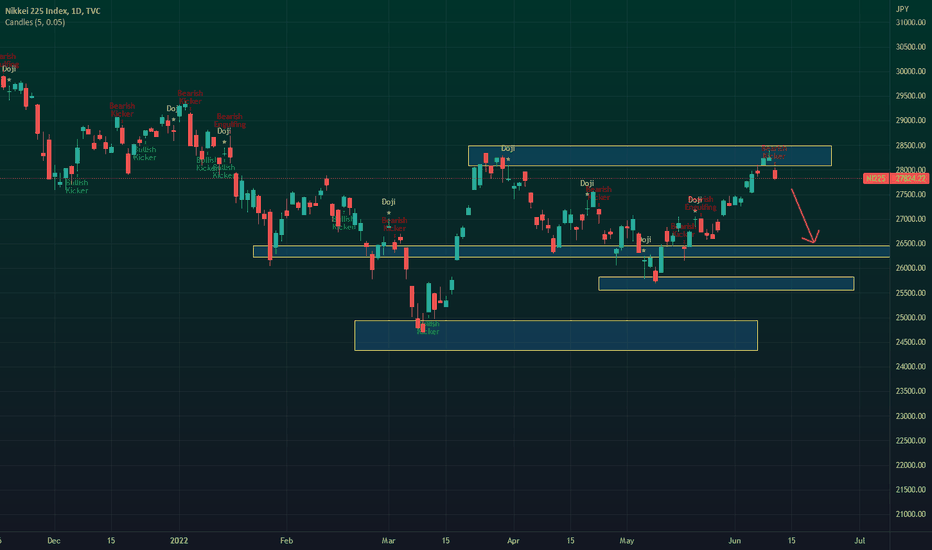The height and width of the screenshot is (550, 932).
Task: Click the 25000.00 price axis label
Action: click(x=911, y=318)
